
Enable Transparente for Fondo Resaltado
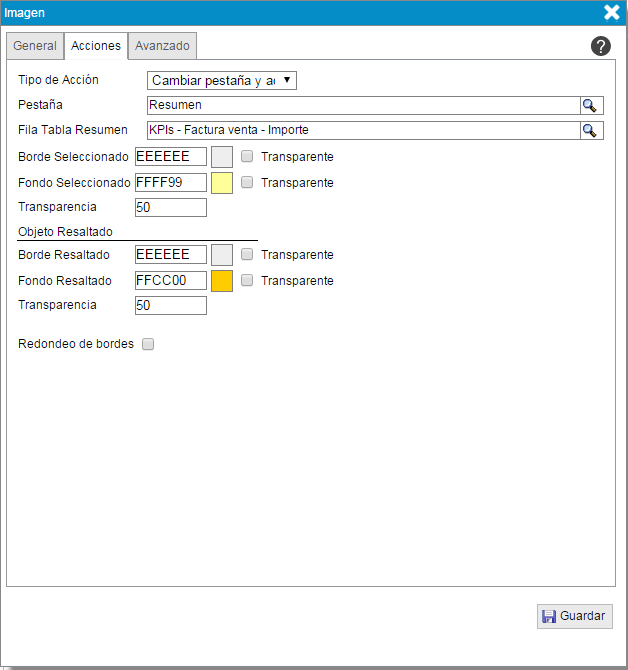tap(247, 281)
